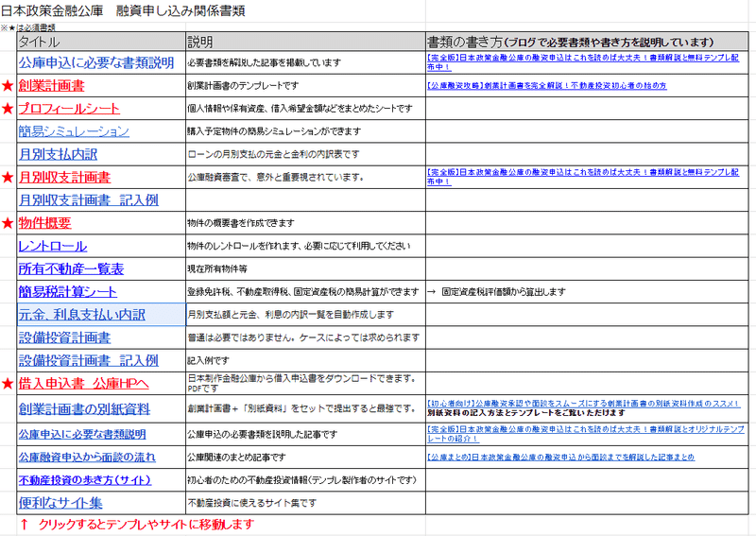Select the 創業計画書+「別紙資料」をセット description cell

305,409
